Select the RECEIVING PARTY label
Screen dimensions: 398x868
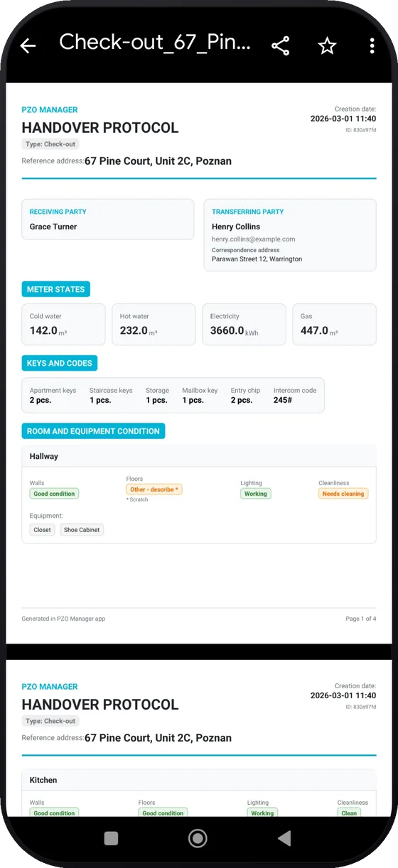pos(58,212)
